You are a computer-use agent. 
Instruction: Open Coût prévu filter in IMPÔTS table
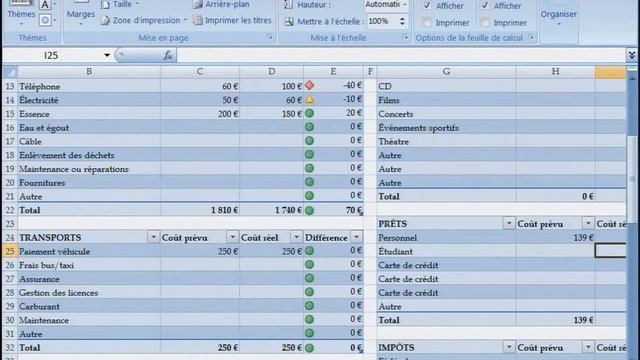click(588, 347)
